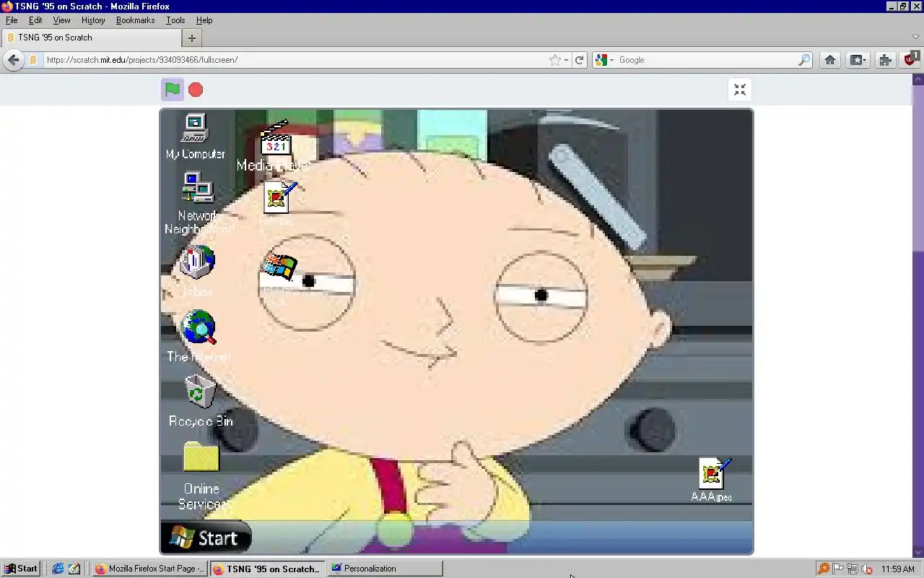Switch to Personalization taskbar window
924x578 pixels.
[x=385, y=569]
